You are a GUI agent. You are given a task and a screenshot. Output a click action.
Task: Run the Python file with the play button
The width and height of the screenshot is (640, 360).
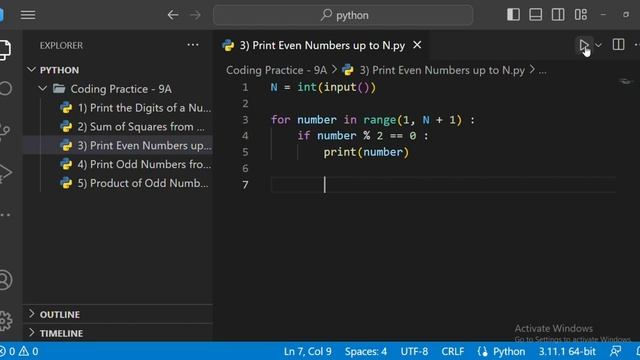pyautogui.click(x=584, y=45)
